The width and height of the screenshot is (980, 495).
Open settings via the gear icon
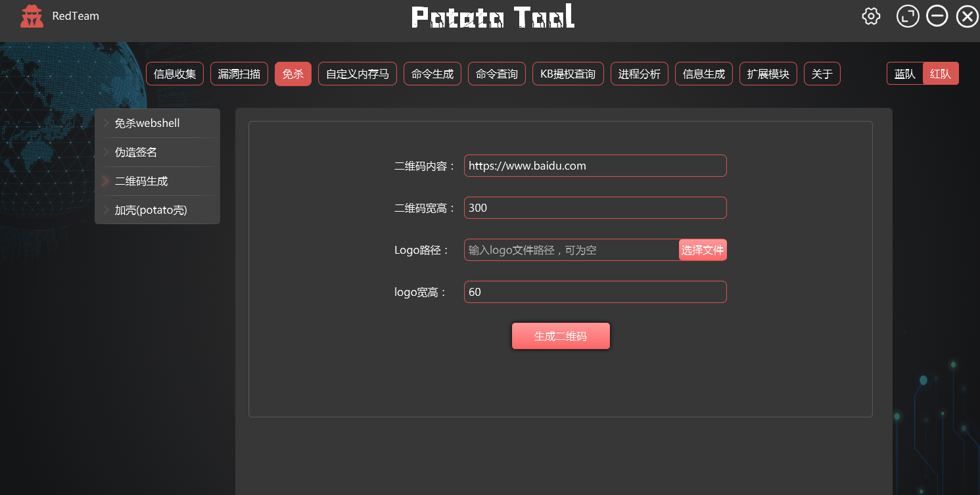(871, 16)
